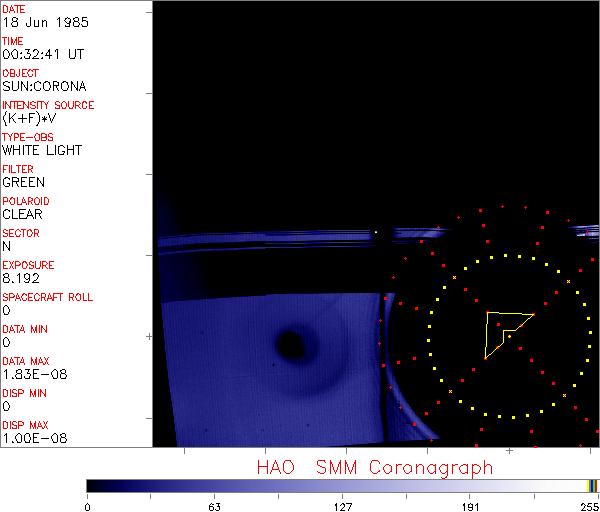The height and width of the screenshot is (512, 600).
Task: Click the dark circular spot in the blue region
Action: 291,345
